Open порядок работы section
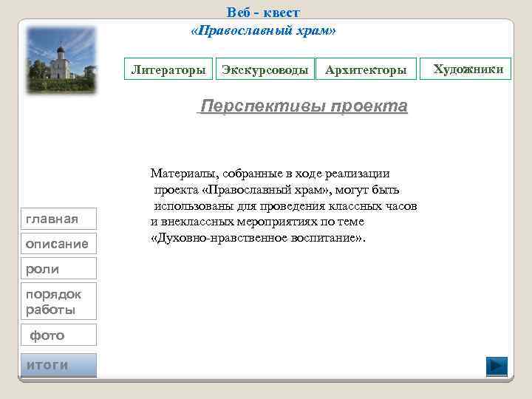Image resolution: width=532 pixels, height=399 pixels. [58, 301]
